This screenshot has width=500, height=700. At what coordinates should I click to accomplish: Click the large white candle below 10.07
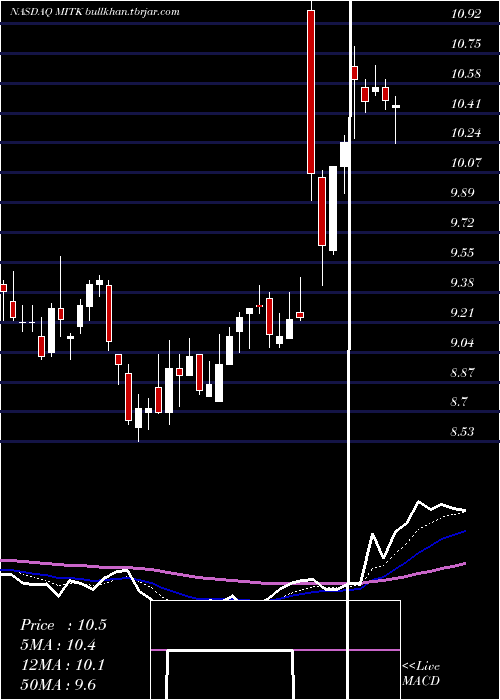(333, 208)
